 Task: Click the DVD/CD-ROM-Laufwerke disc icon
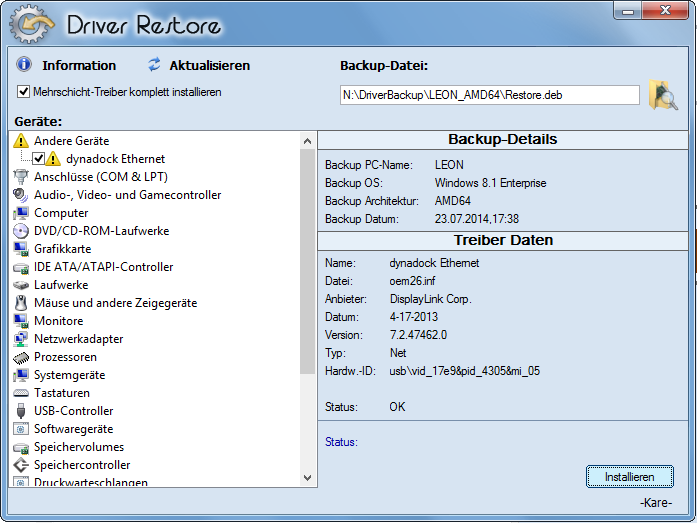pos(21,231)
